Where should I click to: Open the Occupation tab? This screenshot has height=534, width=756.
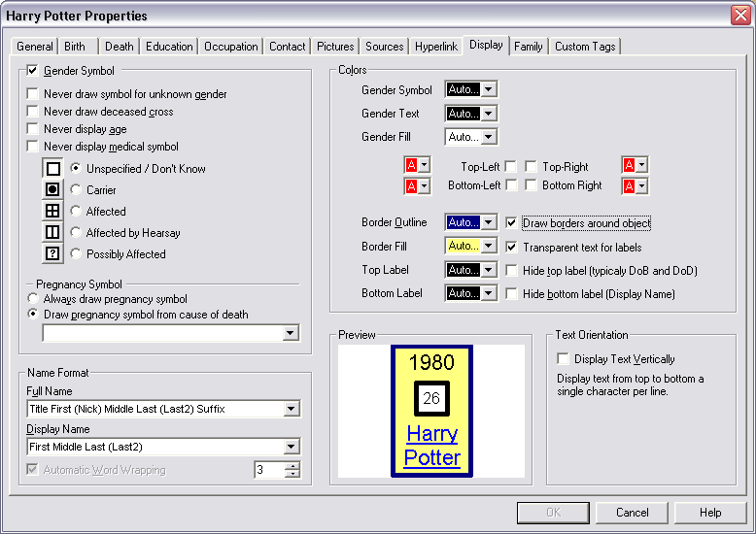click(231, 47)
